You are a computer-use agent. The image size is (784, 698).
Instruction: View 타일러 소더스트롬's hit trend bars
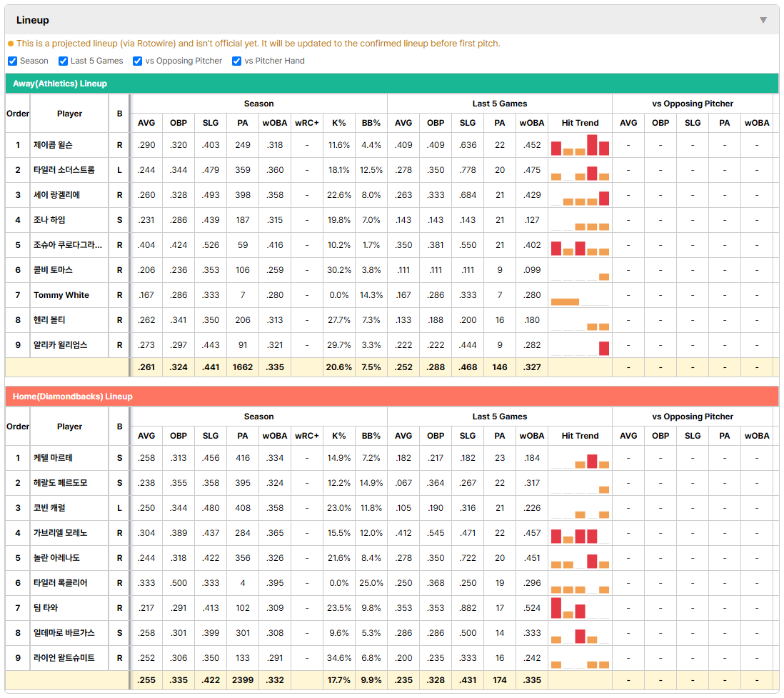pyautogui.click(x=580, y=170)
